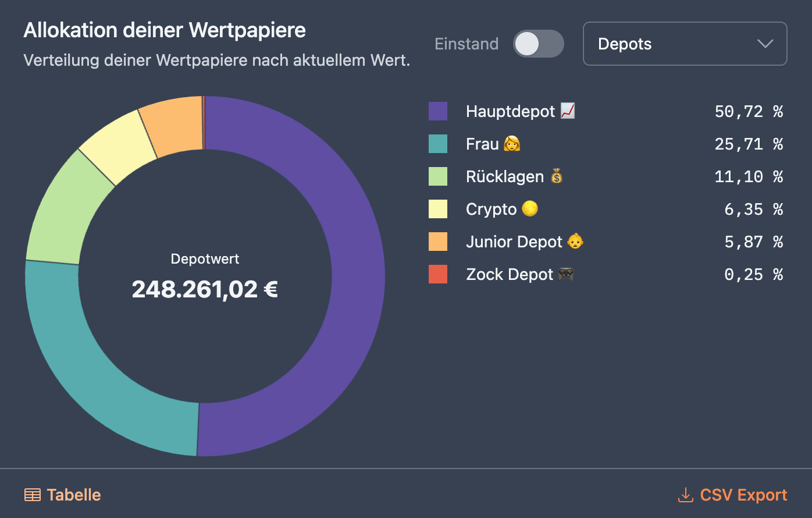812x518 pixels.
Task: Switch to the Tabelle view
Action: pyautogui.click(x=73, y=494)
